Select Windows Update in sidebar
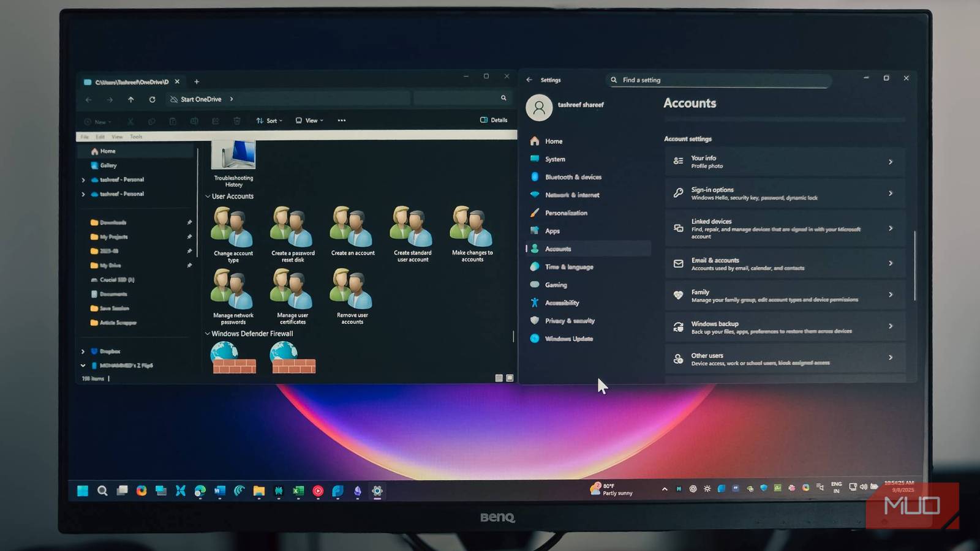Image resolution: width=980 pixels, height=551 pixels. click(588, 339)
